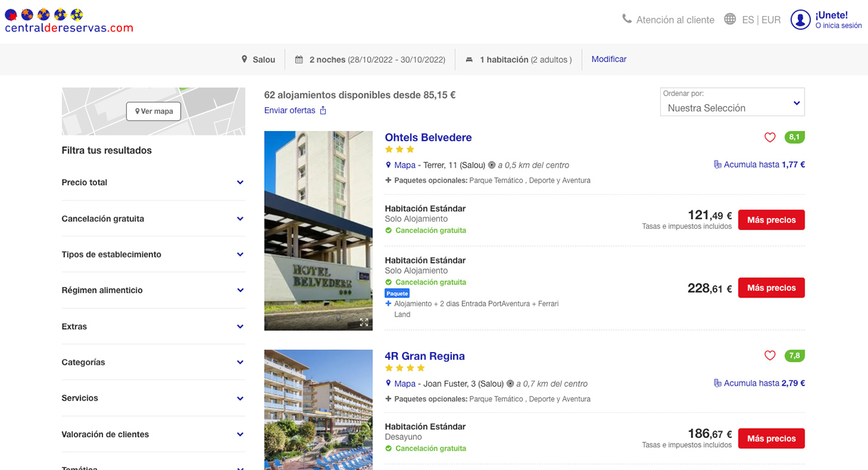This screenshot has height=470, width=868.
Task: Click the coins icon beside Acumula hasta 2,79 €
Action: point(717,383)
